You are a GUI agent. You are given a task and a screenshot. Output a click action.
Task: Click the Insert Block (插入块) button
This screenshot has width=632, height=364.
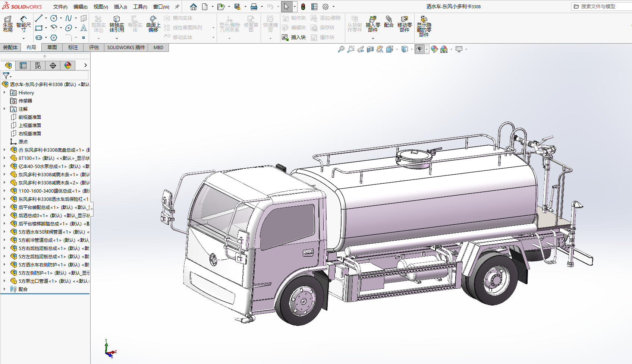294,37
